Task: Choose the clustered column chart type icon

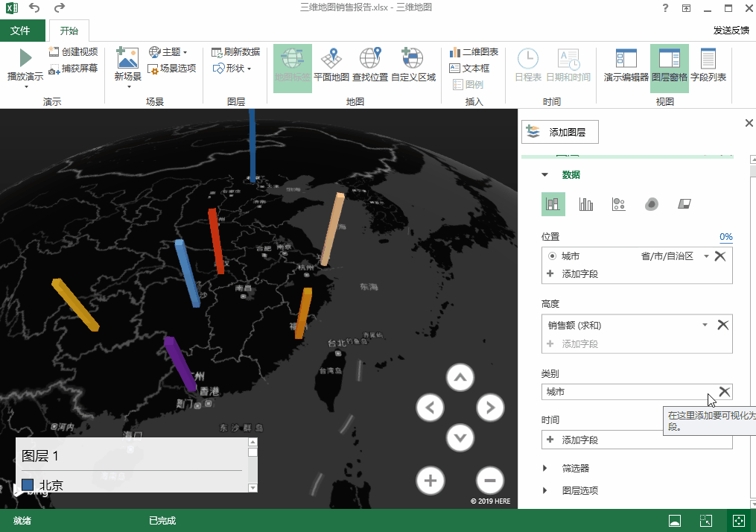Action: coord(586,204)
